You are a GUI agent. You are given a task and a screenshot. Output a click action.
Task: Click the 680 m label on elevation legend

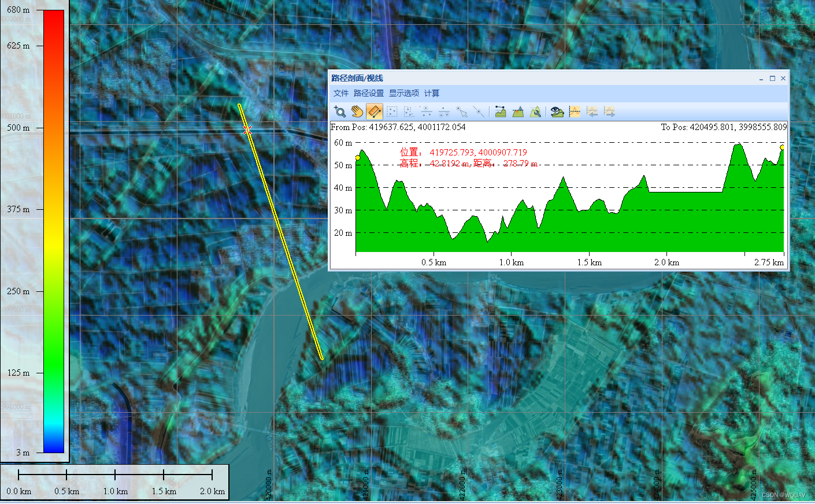tap(18, 10)
